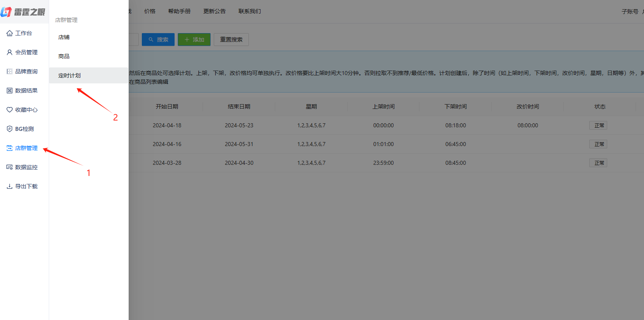Click the home icon beside 工作台
The height and width of the screenshot is (320, 644).
click(x=10, y=33)
